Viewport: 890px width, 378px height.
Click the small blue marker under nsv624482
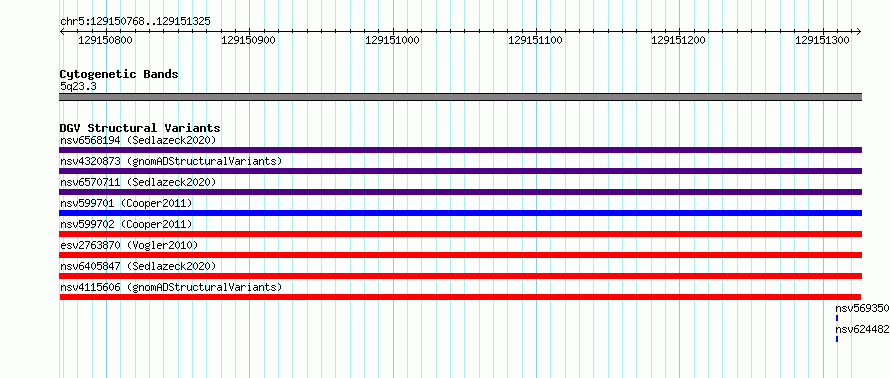tap(837, 339)
